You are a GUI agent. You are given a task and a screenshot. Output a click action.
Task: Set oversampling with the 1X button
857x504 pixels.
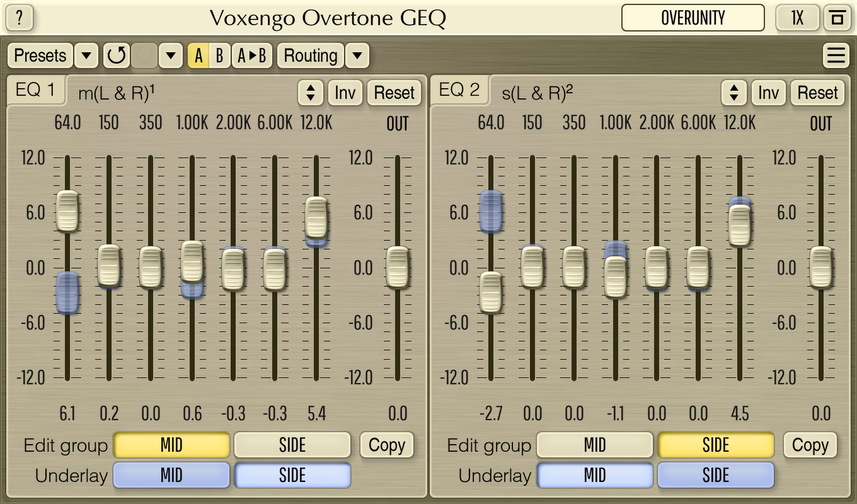pos(797,18)
